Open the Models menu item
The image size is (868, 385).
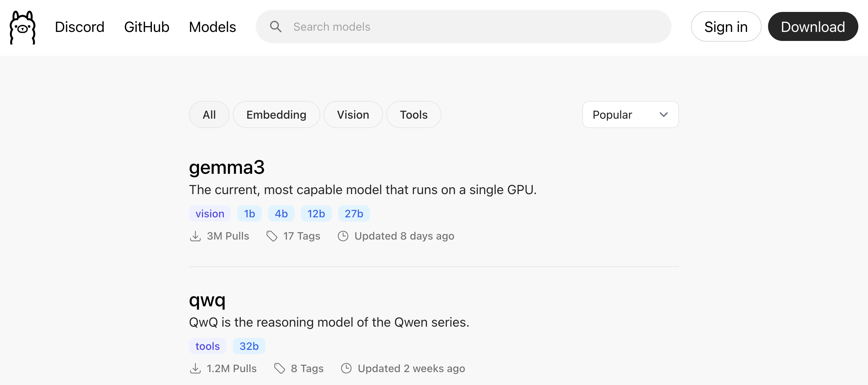coord(212,27)
